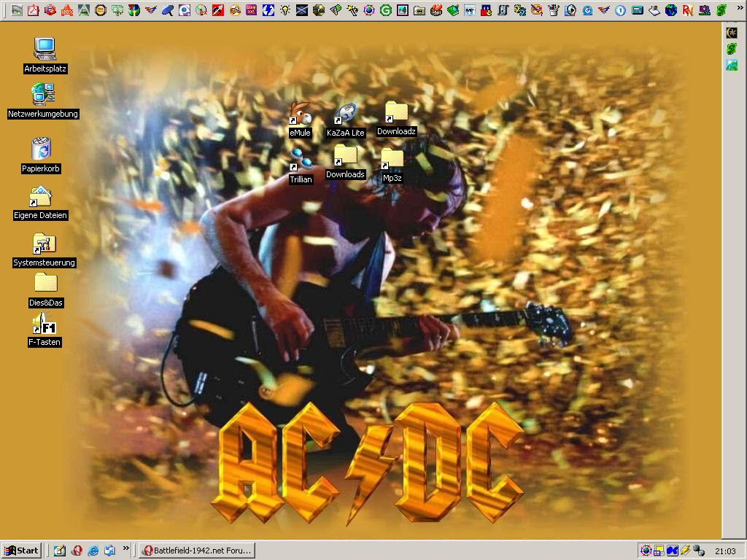Open the Papierkorb recycle bin

(x=41, y=149)
